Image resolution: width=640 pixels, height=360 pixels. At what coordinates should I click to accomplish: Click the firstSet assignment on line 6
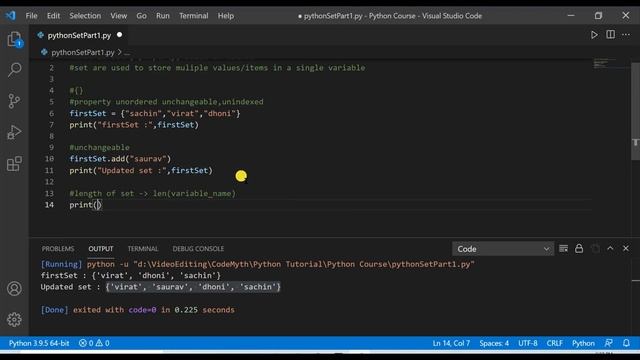pos(155,113)
